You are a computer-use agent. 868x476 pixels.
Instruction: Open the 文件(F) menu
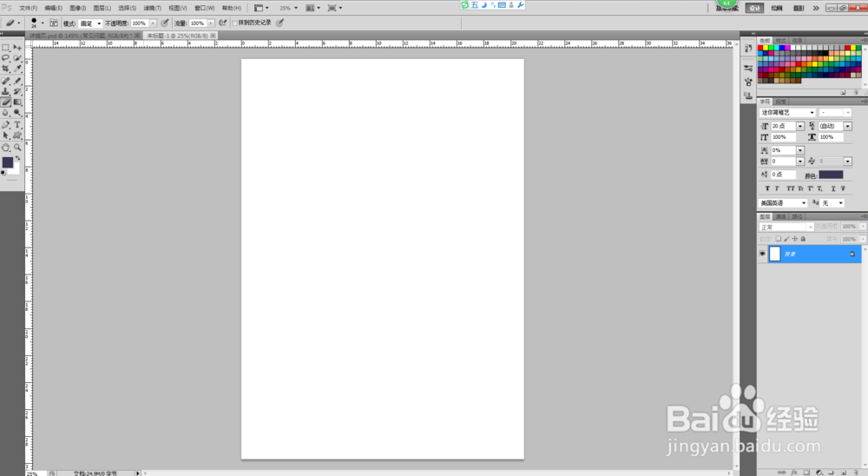(29, 8)
